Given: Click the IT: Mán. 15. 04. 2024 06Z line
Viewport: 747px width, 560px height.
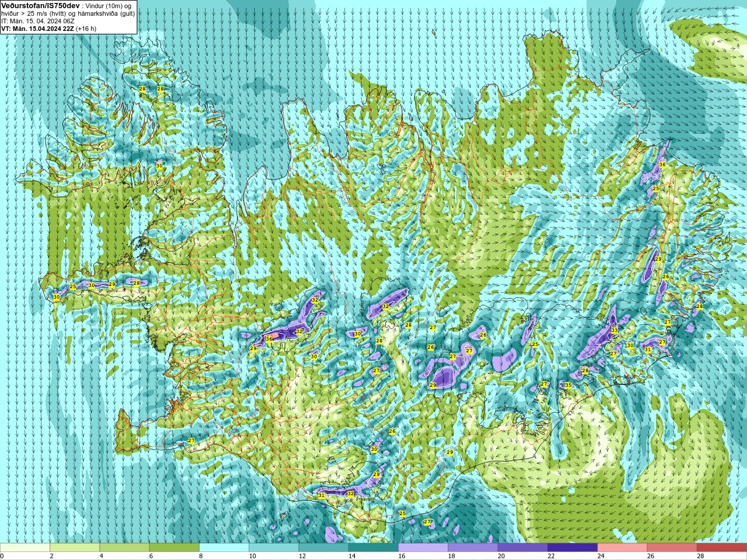Looking at the screenshot, I should tap(37, 21).
